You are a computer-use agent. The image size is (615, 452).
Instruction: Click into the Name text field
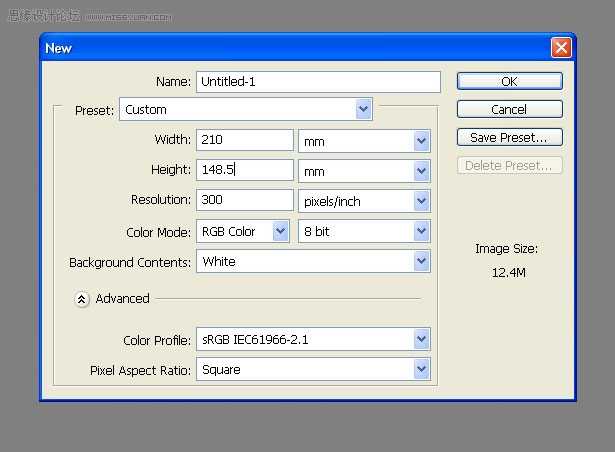pos(318,82)
